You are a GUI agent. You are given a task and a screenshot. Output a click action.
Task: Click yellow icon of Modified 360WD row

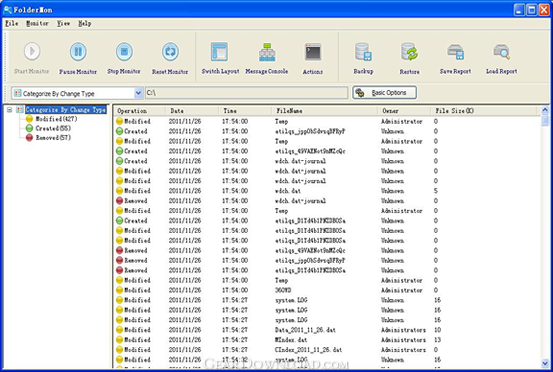pos(120,290)
